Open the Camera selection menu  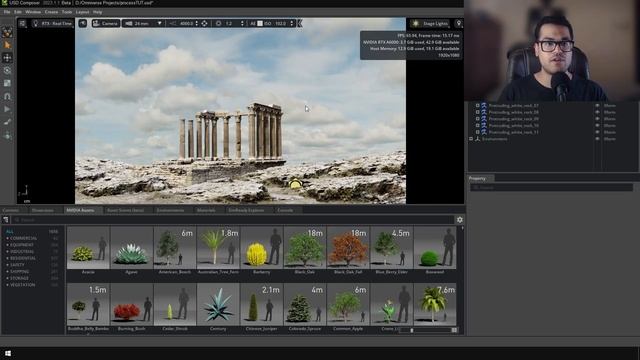pyautogui.click(x=106, y=24)
